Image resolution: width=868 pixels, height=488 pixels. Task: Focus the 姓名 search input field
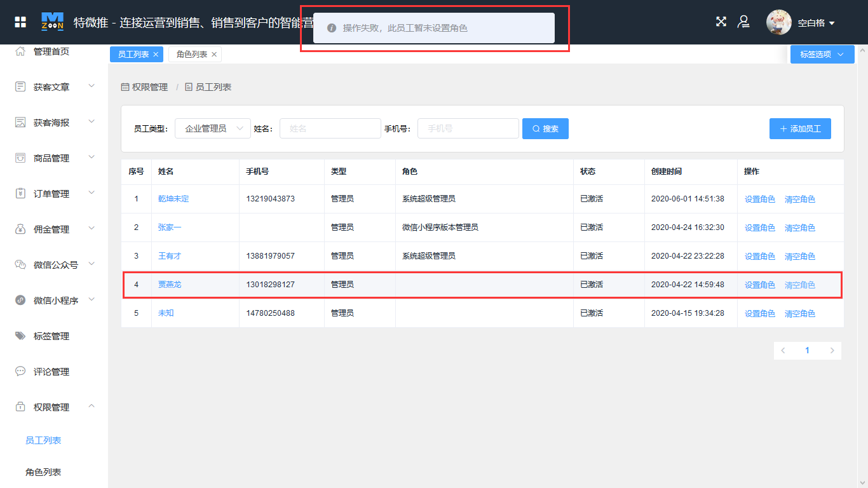330,128
